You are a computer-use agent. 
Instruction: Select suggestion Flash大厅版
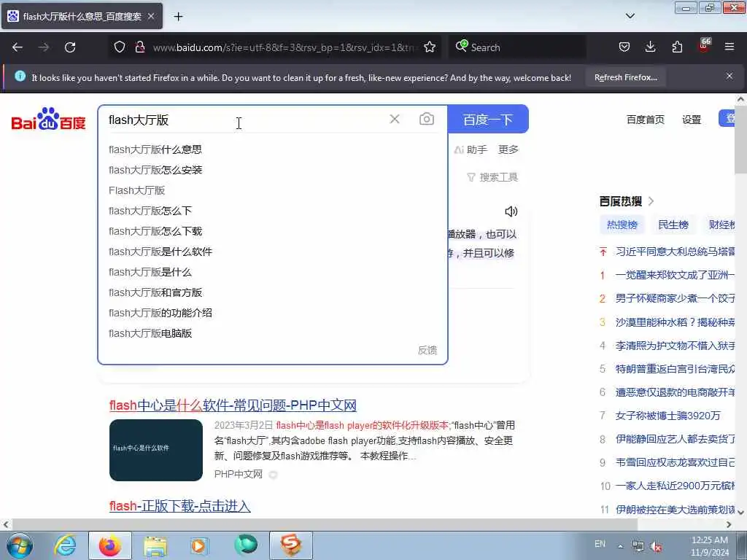273,190
